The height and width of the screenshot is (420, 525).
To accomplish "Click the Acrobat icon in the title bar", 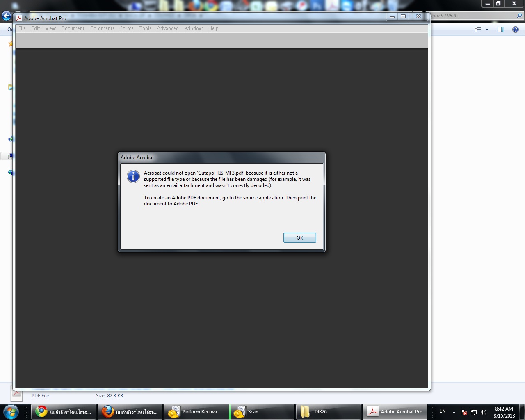I will (19, 18).
